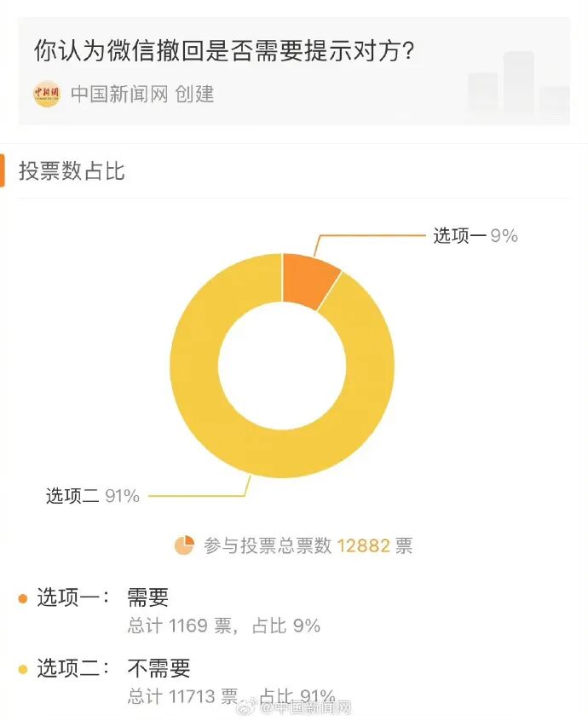Click the poll title 你认为微信撤回是否需要提示对方

point(224,50)
